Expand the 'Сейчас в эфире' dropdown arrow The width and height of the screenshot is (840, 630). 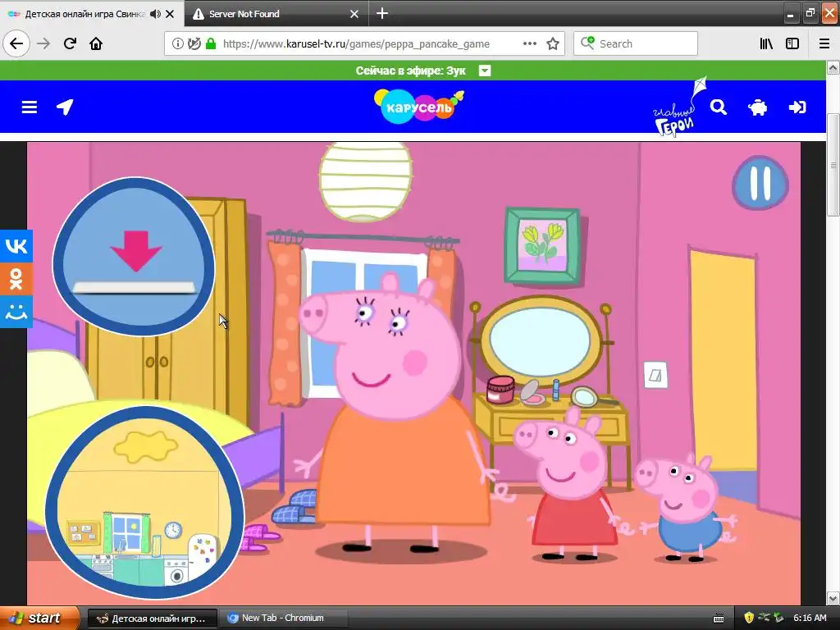coord(484,71)
